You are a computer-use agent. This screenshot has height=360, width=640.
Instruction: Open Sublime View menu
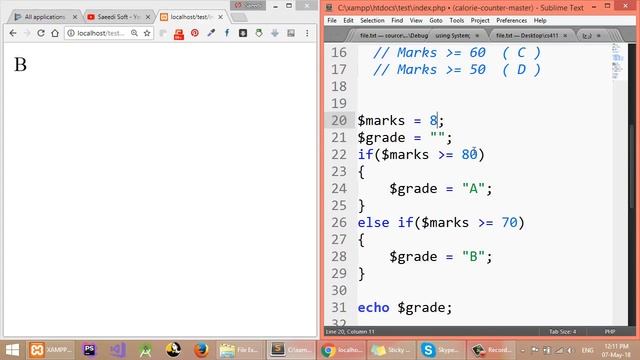tap(416, 20)
